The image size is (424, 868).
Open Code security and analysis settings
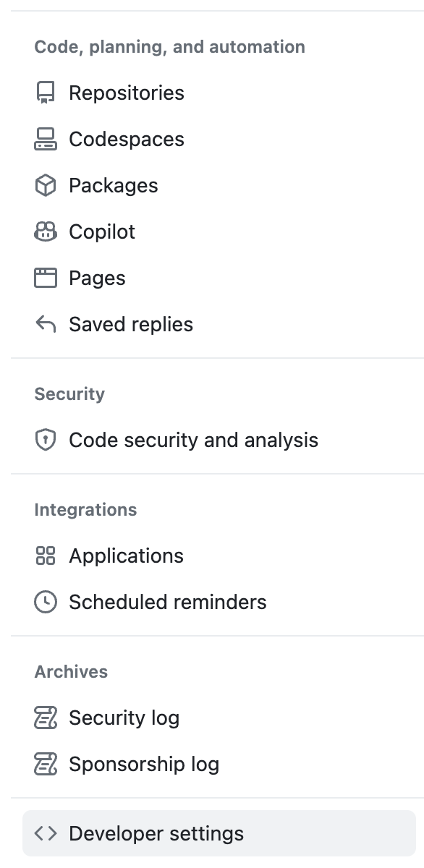point(192,440)
